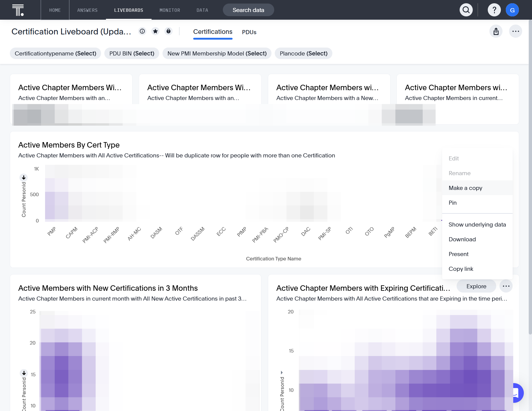Click the lock icon next to Liveboard title
The width and height of the screenshot is (532, 411).
point(169,31)
